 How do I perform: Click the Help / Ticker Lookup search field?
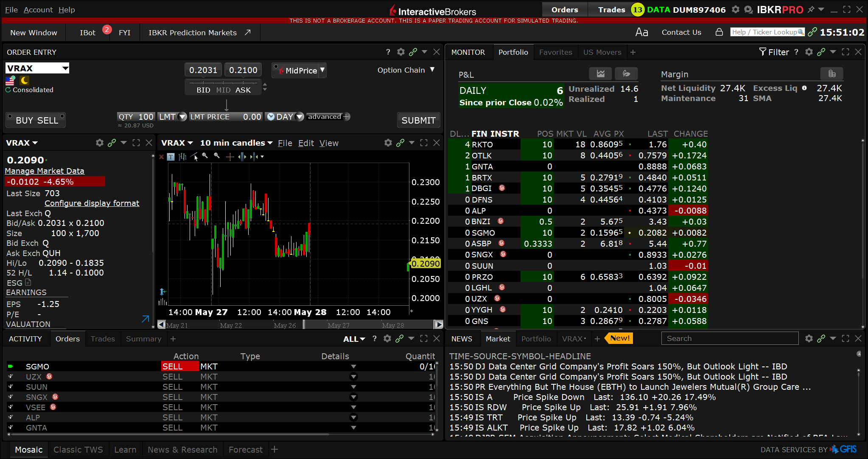tap(767, 32)
